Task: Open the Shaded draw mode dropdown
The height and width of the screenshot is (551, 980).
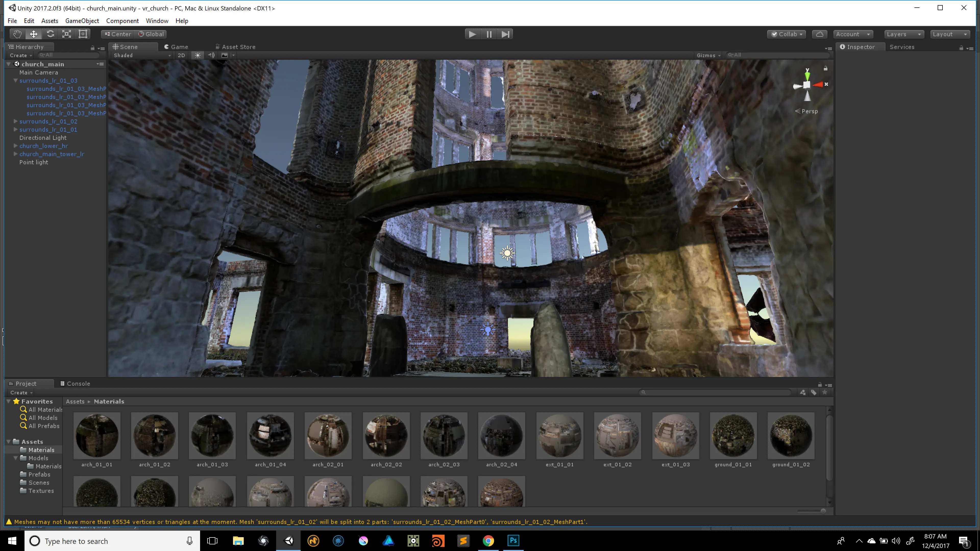Action: pos(142,55)
